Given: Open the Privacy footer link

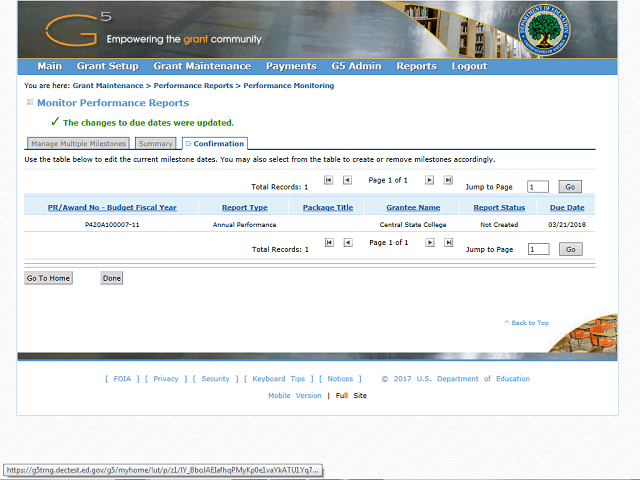Looking at the screenshot, I should 166,379.
